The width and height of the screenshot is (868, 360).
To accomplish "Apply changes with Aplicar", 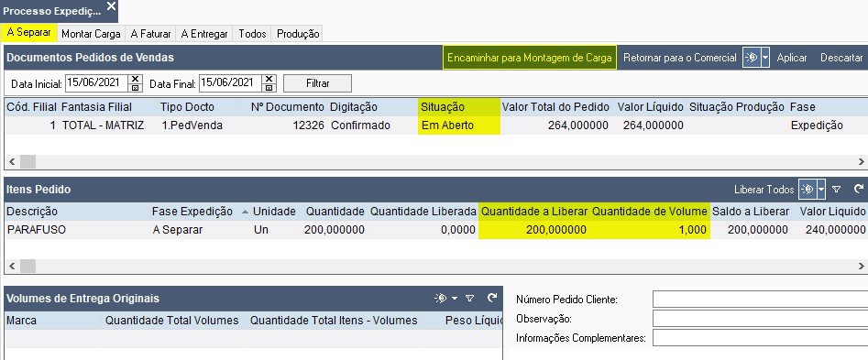I will coord(792,58).
